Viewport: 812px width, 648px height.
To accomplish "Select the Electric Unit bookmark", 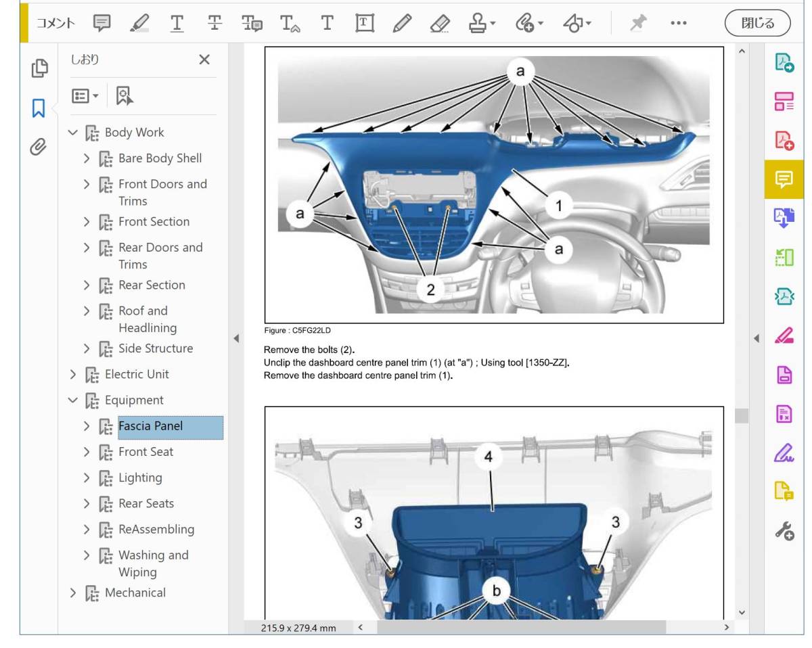I will pos(137,374).
